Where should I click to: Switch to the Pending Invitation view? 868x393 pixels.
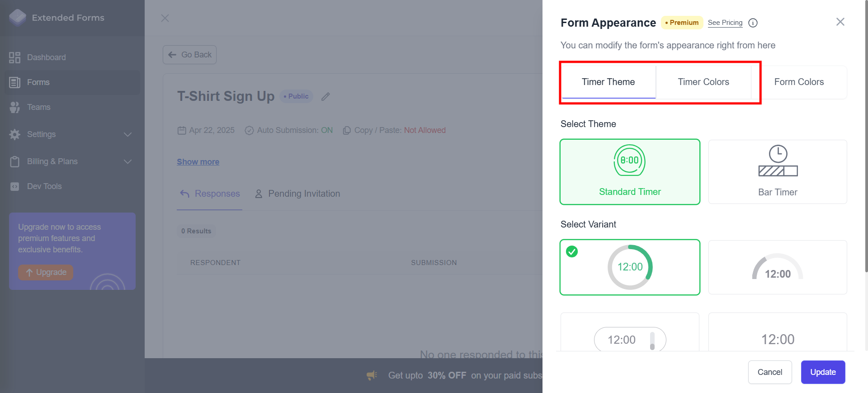[303, 194]
